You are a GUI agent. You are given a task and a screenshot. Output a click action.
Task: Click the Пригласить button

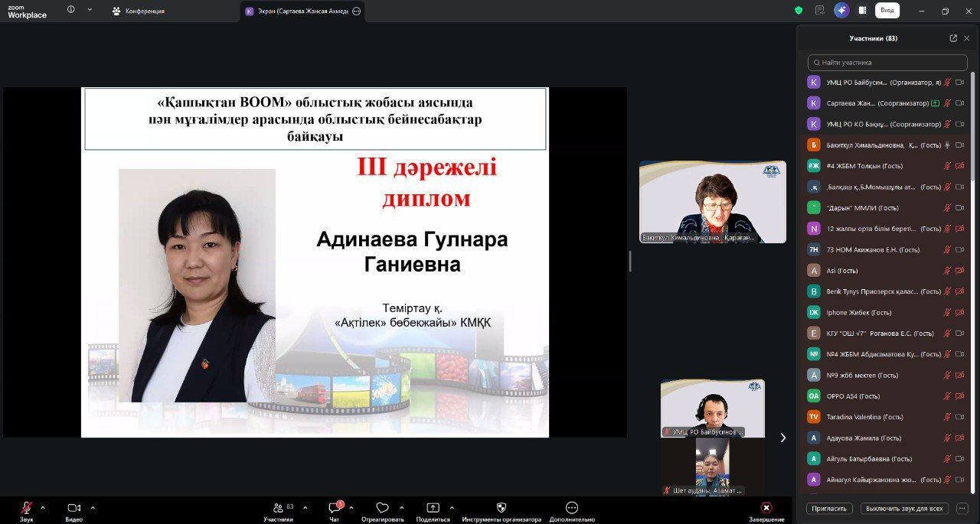point(829,508)
